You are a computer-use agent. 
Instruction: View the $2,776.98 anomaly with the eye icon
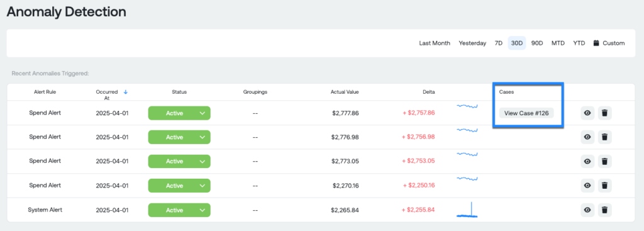pyautogui.click(x=587, y=137)
